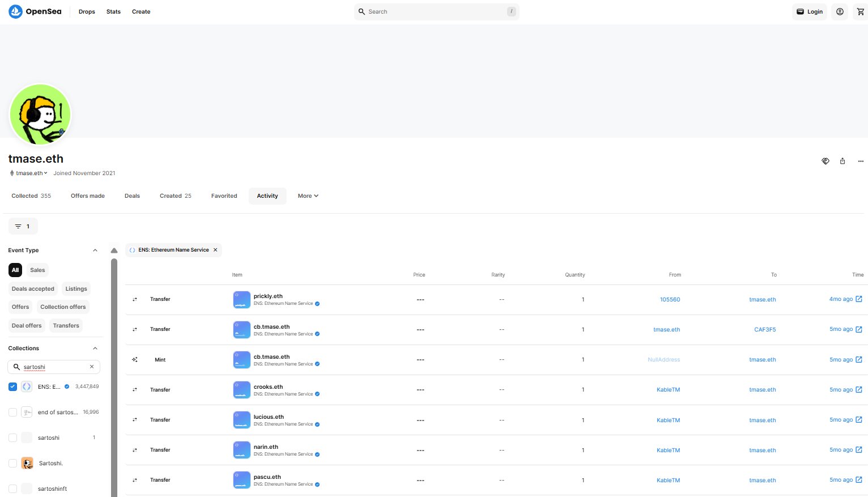Click the search magnifier icon in top bar
Screen dimensions: 868x497
[x=361, y=11]
